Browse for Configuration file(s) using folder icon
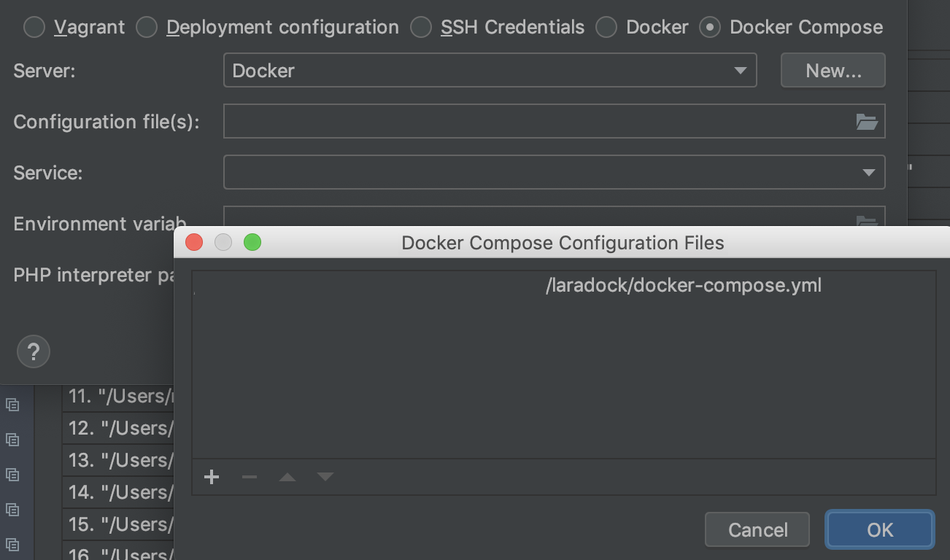This screenshot has height=560, width=950. [x=866, y=122]
